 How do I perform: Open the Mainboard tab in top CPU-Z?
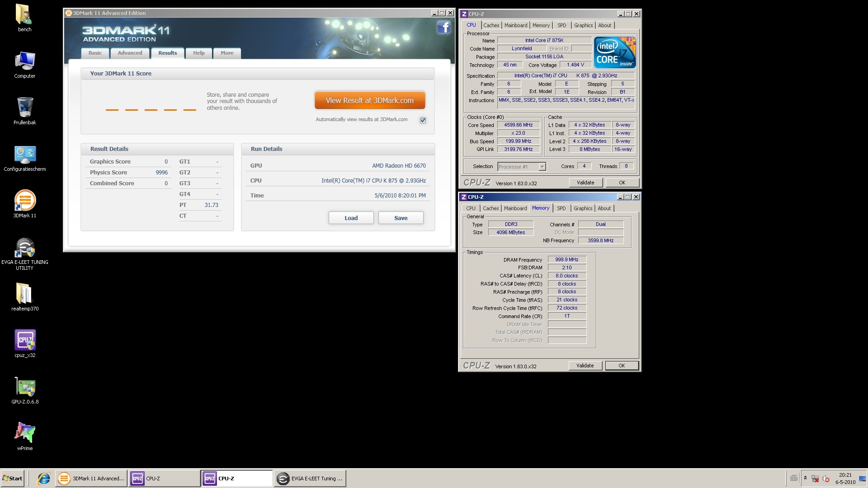pyautogui.click(x=516, y=25)
